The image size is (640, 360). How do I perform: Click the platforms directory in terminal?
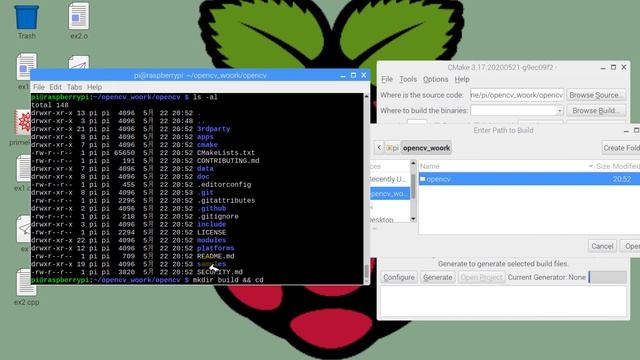[x=216, y=248]
